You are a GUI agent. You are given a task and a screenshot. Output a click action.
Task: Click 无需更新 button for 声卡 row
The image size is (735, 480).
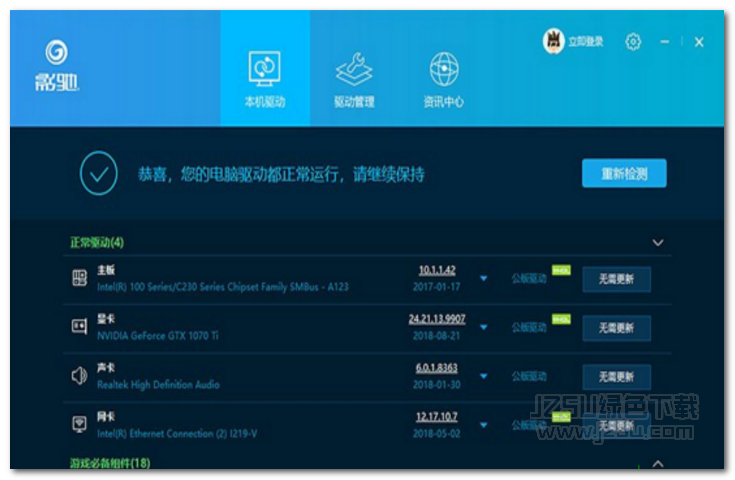pyautogui.click(x=616, y=377)
